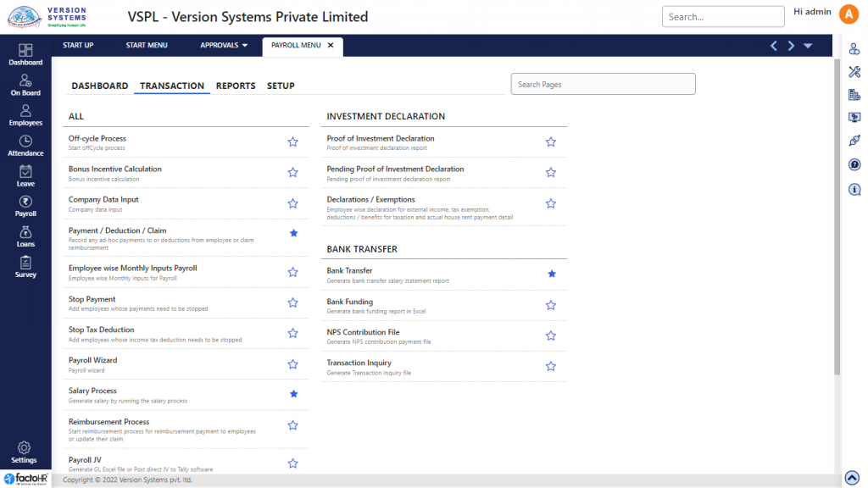Click the help question mark icon

coord(854,164)
